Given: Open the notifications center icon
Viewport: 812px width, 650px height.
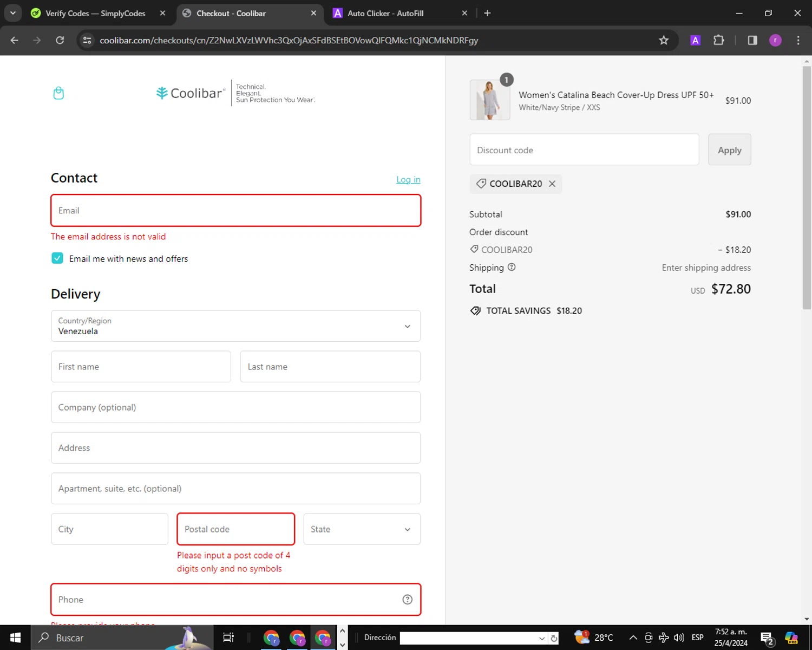Looking at the screenshot, I should pos(767,638).
